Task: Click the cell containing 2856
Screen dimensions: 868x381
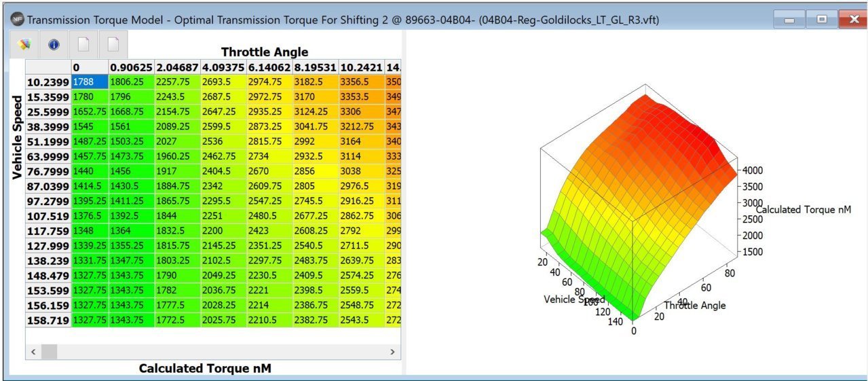Action: [316, 171]
